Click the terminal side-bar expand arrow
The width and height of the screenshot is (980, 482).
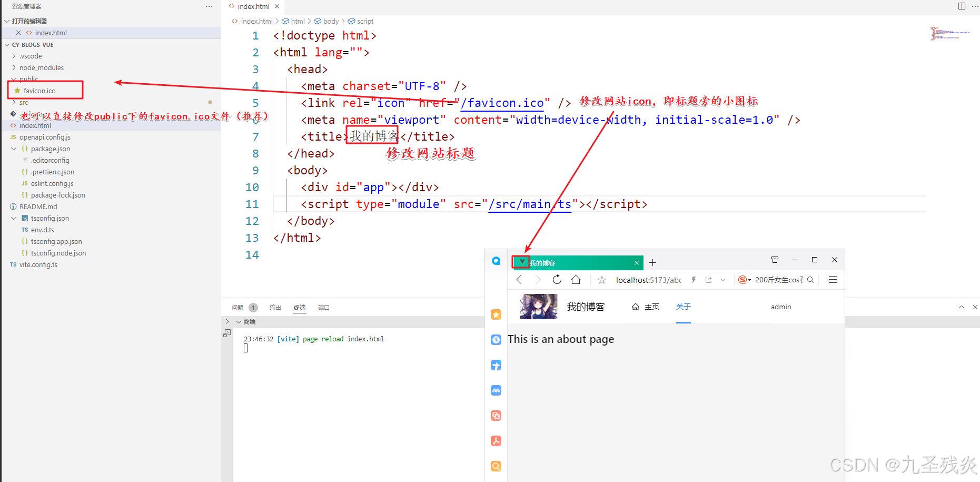227,321
